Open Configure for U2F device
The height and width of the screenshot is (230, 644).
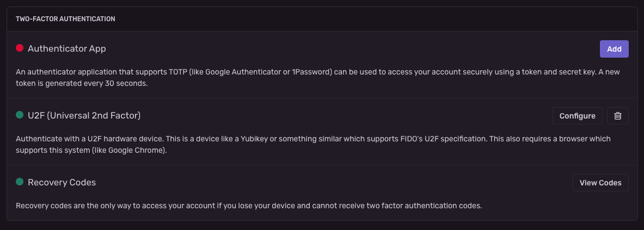tap(577, 116)
